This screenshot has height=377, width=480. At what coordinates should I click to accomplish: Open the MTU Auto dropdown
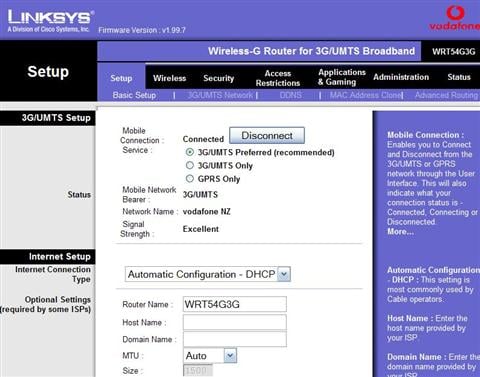click(210, 356)
